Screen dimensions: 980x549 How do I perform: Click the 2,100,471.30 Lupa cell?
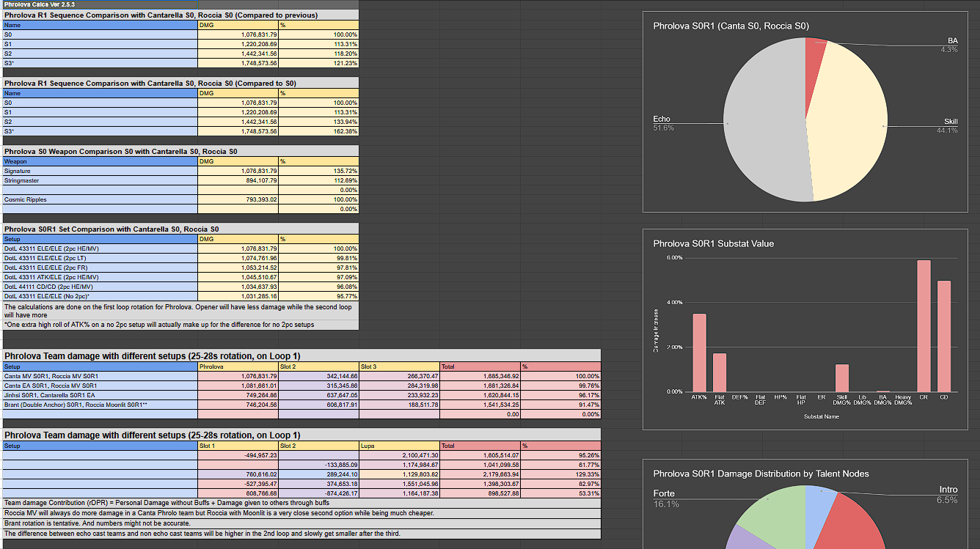tap(399, 455)
